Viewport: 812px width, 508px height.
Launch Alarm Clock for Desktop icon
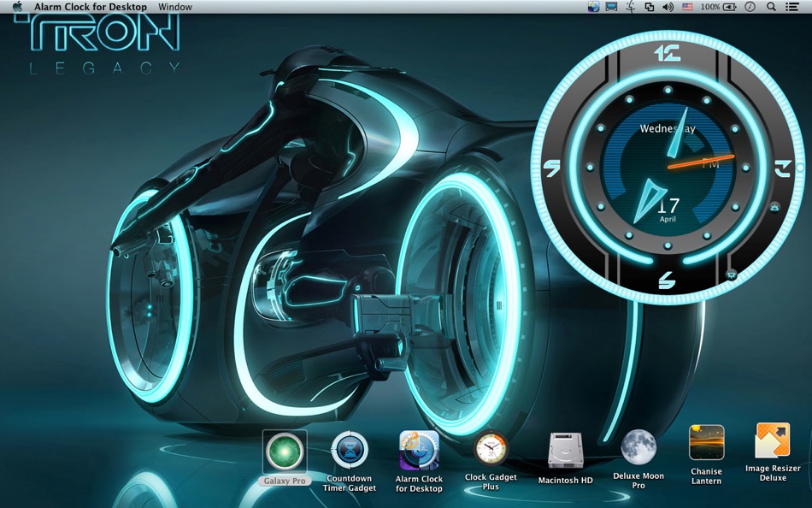pos(419,451)
